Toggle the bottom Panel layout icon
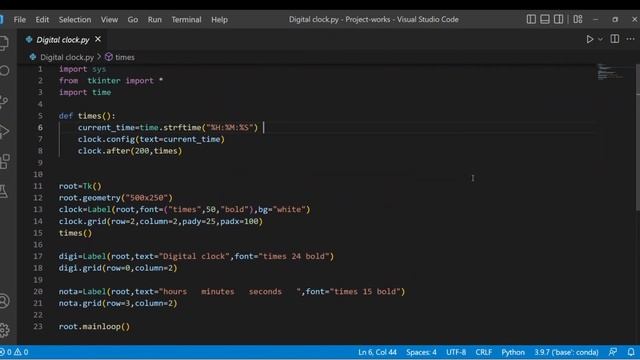Viewport: 640px width, 360px height. tap(544, 19)
